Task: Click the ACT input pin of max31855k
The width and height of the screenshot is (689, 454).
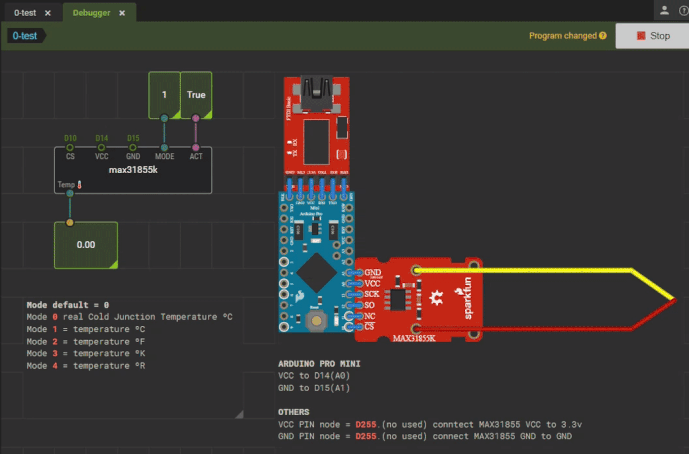Action: tap(196, 148)
